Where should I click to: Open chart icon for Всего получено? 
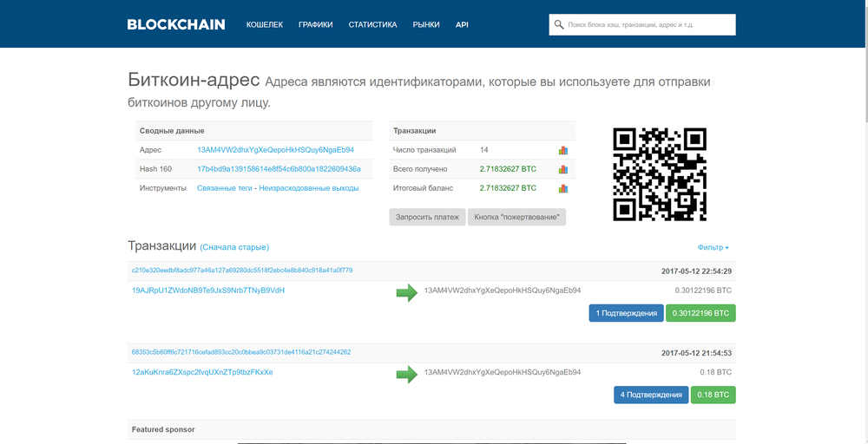(x=563, y=169)
